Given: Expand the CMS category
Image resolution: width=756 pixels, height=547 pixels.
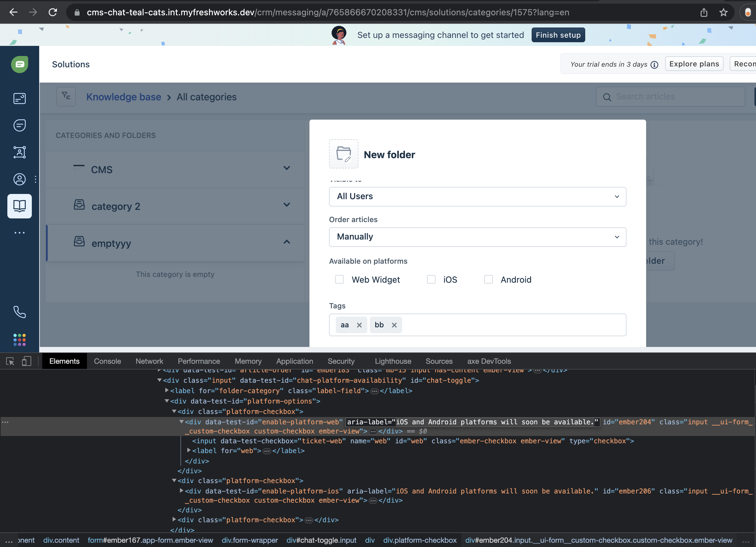Looking at the screenshot, I should tap(286, 168).
